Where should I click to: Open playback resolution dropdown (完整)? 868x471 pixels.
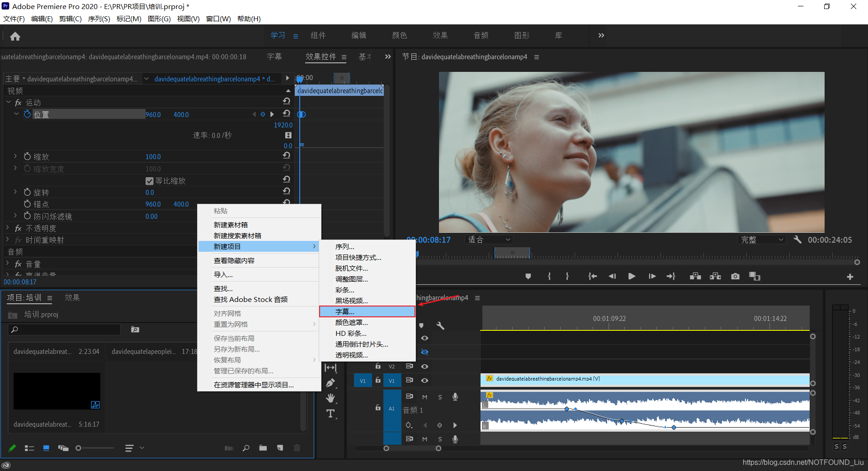pos(762,240)
